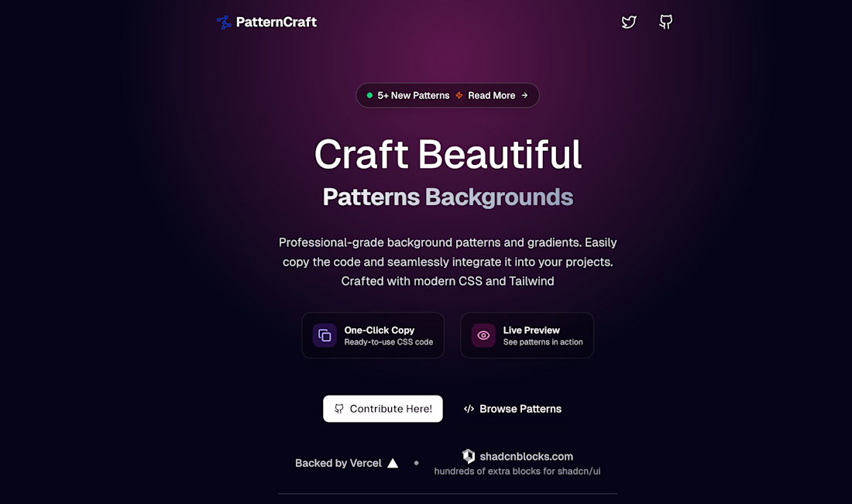Click the PatternCraft logo icon
Image resolution: width=852 pixels, height=504 pixels.
point(224,22)
